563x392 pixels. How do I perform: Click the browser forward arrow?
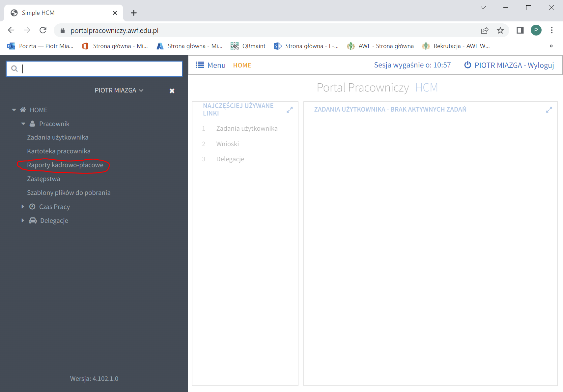click(27, 30)
